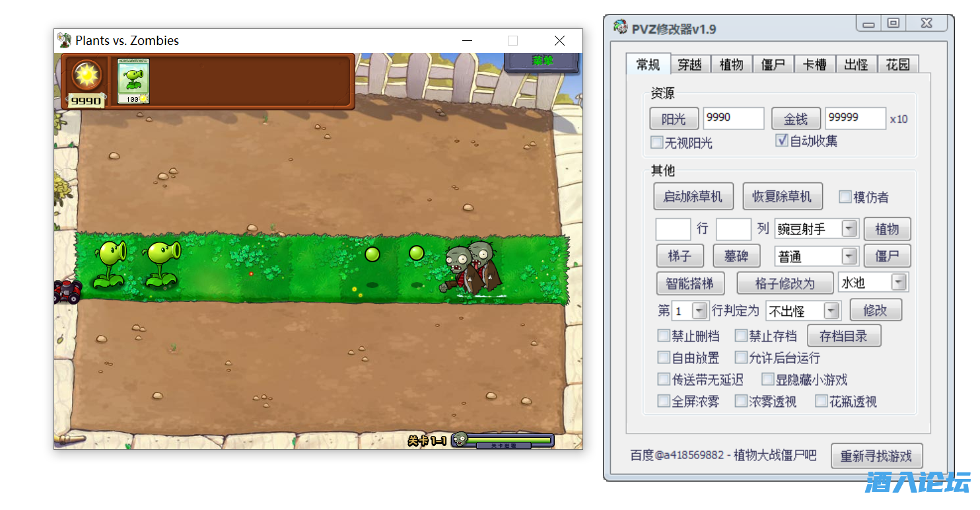The image size is (980, 510).
Task: Enable the 禁止删档 checkbox
Action: tap(664, 336)
